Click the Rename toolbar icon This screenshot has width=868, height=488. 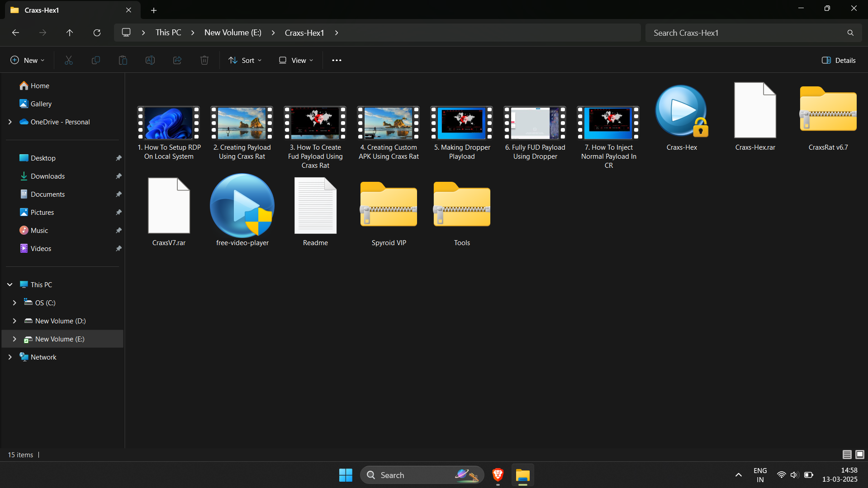coord(150,60)
